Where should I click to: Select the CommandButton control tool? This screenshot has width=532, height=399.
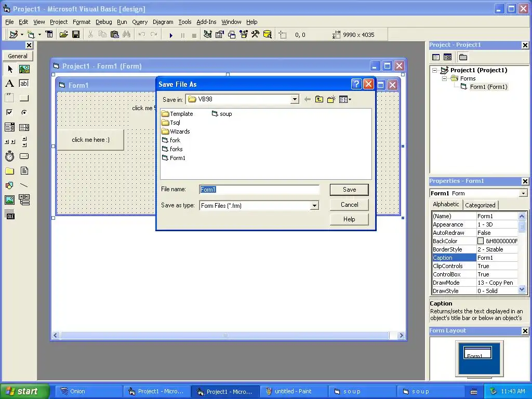tap(24, 98)
